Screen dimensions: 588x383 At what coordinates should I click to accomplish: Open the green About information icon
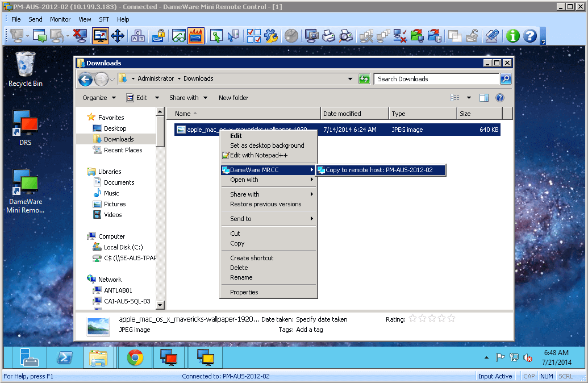coord(512,36)
